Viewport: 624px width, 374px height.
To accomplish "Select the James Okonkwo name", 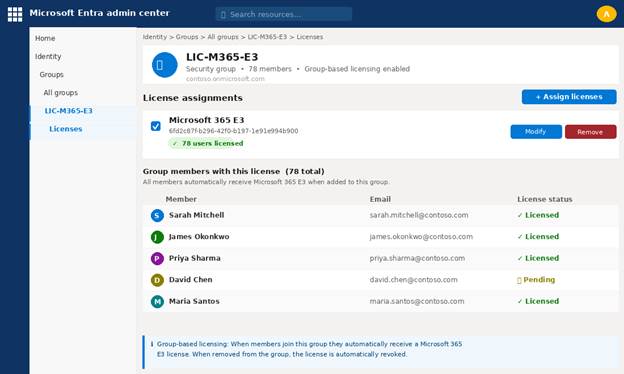I will click(199, 236).
